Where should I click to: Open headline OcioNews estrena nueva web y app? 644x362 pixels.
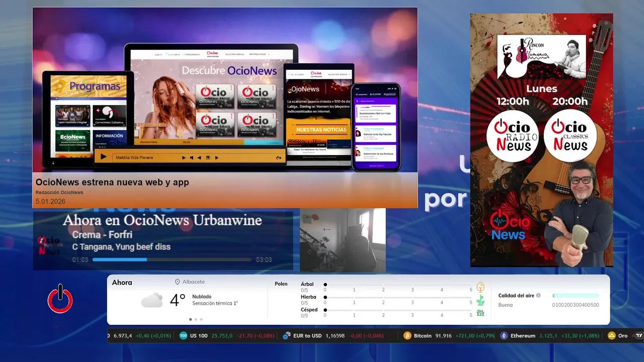pos(112,182)
